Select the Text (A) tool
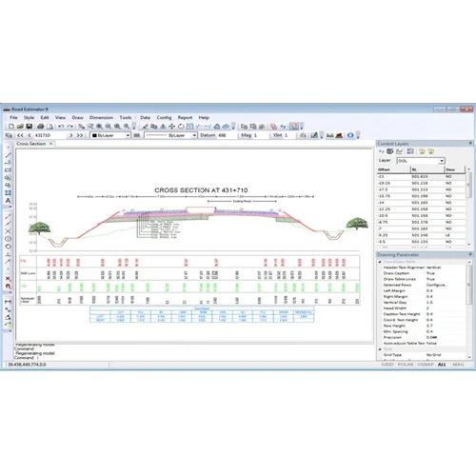Image resolution: width=476 pixels, height=476 pixels. coord(9,201)
